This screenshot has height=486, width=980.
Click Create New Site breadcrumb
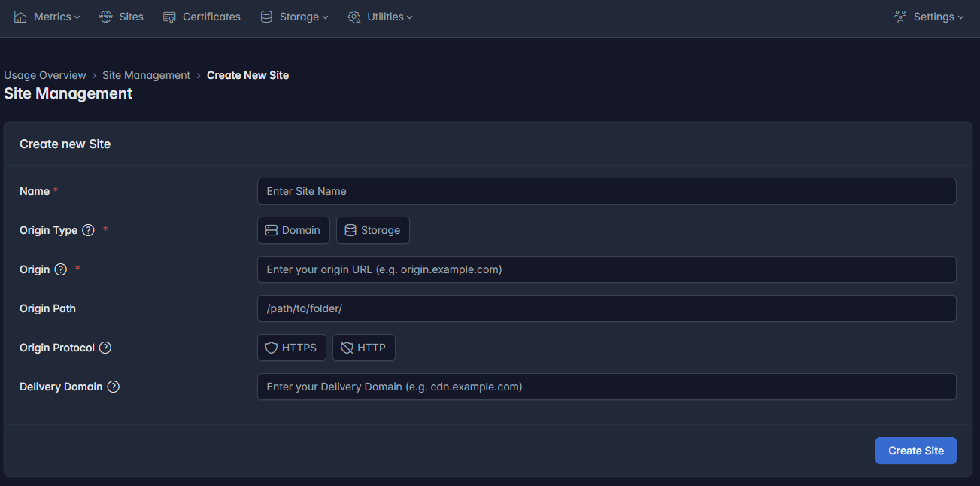click(247, 75)
